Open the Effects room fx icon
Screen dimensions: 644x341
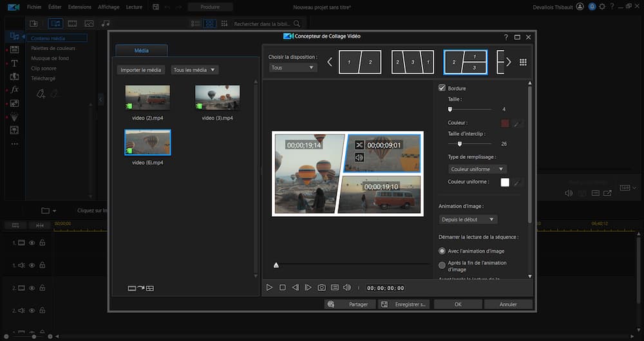coord(14,89)
